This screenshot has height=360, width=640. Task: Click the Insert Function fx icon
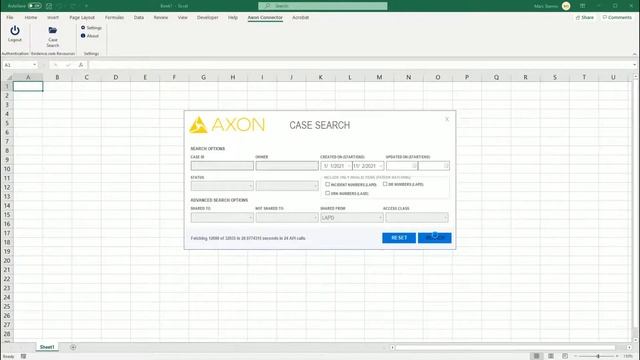point(81,65)
